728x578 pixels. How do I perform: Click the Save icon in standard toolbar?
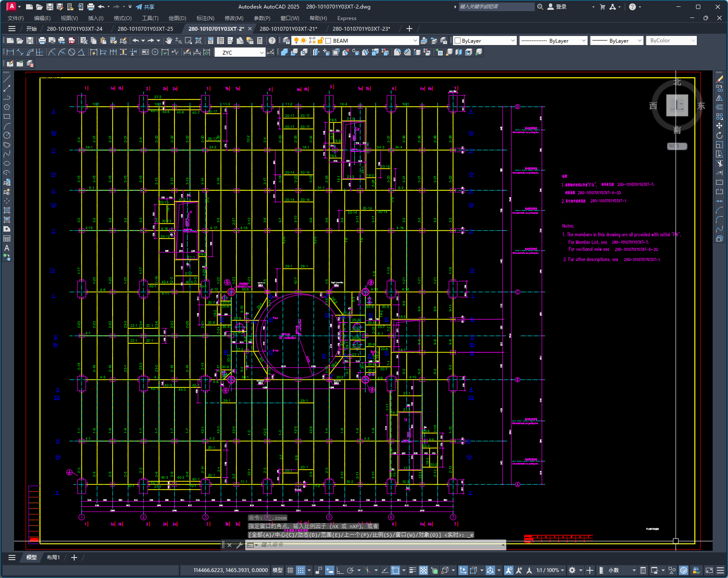tap(30, 41)
